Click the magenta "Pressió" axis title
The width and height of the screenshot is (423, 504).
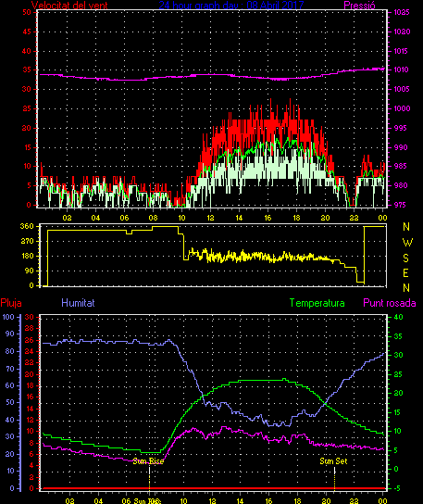359,5
